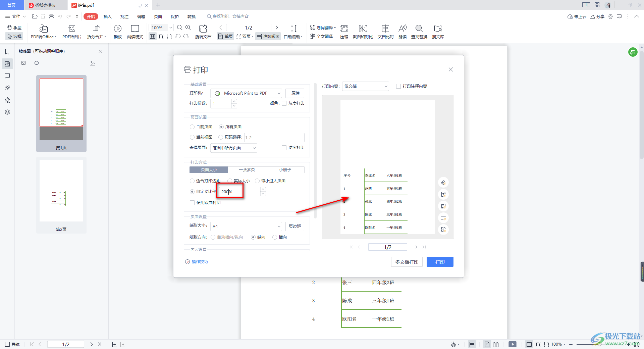Click the zoom in magnifier in toolbar

point(188,28)
